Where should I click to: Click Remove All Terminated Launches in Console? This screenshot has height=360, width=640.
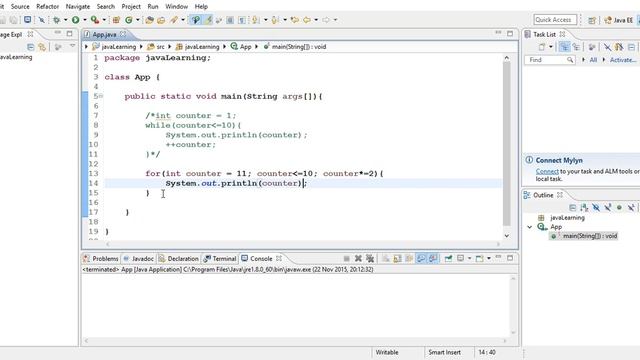tap(370, 258)
